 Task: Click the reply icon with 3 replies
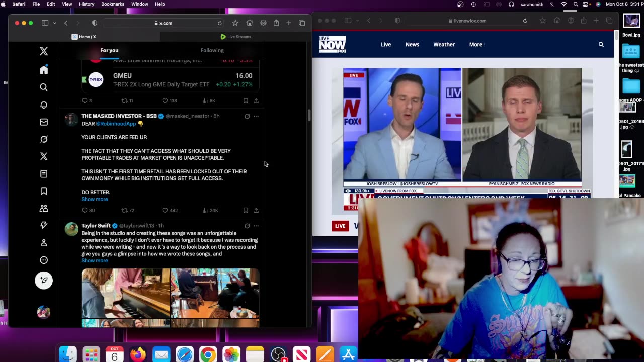[x=85, y=101]
